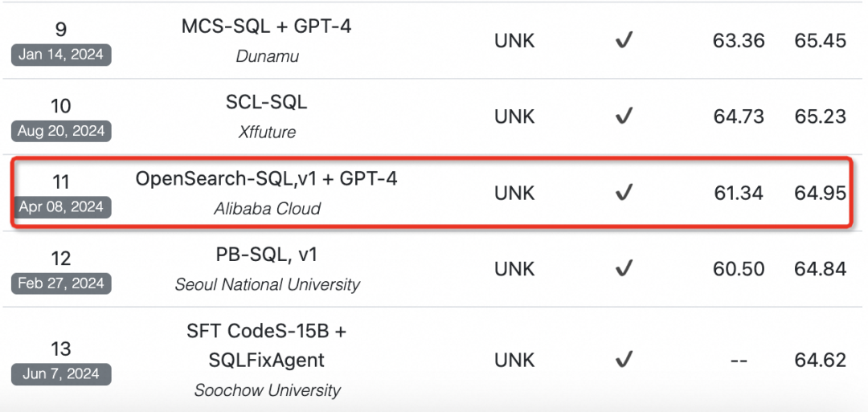Viewport: 868px width, 412px height.
Task: Select the Alibaba Cloud organization text
Action: click(x=268, y=209)
